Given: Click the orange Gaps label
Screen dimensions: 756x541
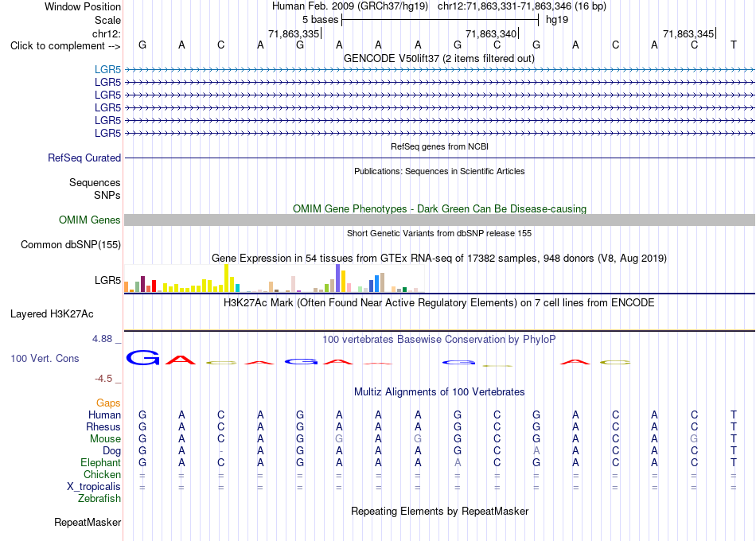Looking at the screenshot, I should point(108,403).
